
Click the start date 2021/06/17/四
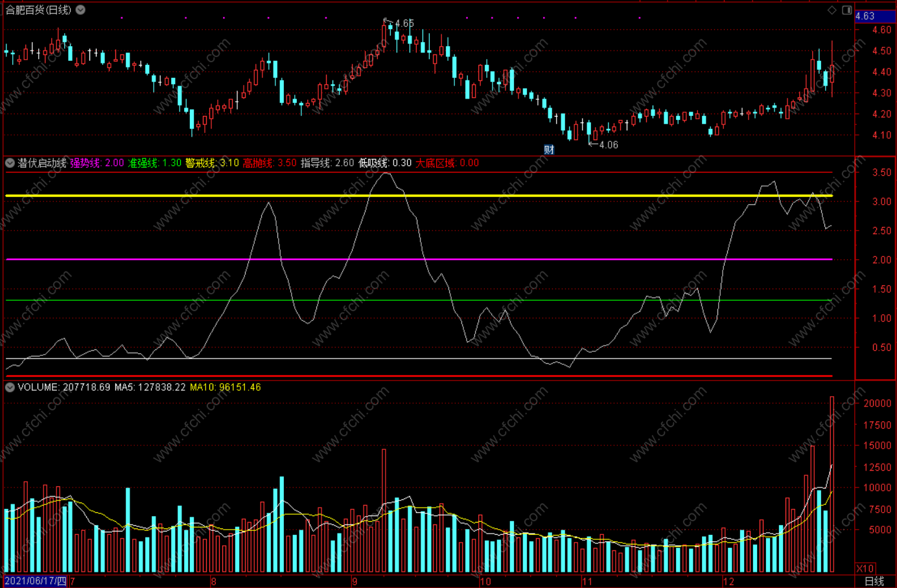(35, 581)
